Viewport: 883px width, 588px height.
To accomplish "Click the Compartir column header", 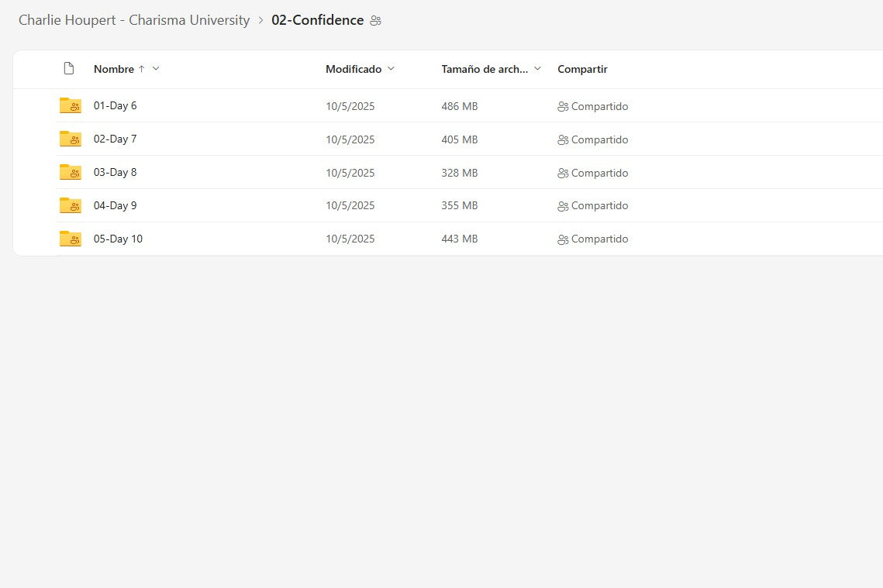I will click(582, 69).
